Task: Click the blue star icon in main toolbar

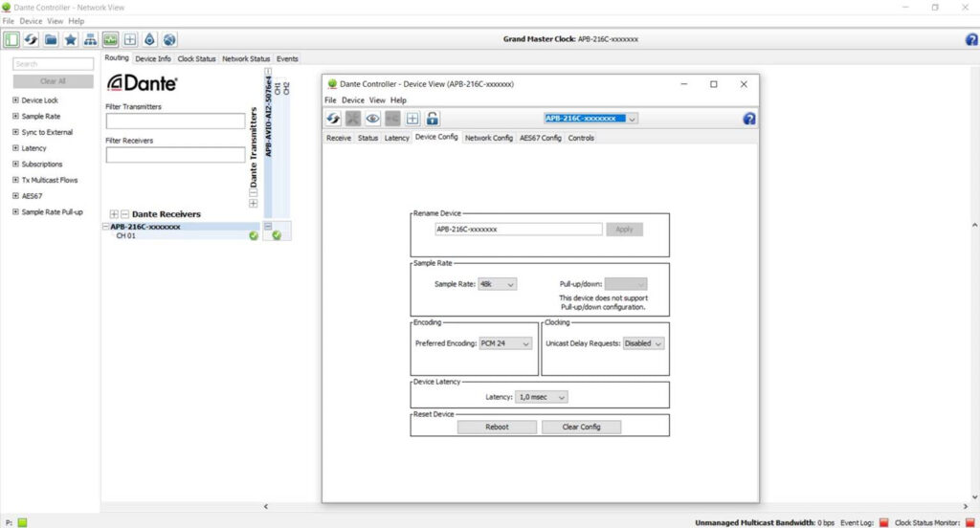Action: pyautogui.click(x=71, y=39)
